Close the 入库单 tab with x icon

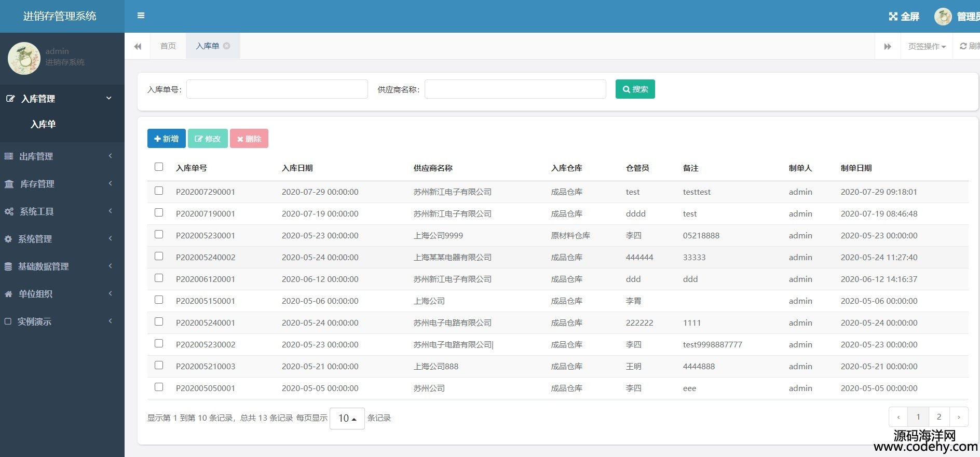point(226,46)
